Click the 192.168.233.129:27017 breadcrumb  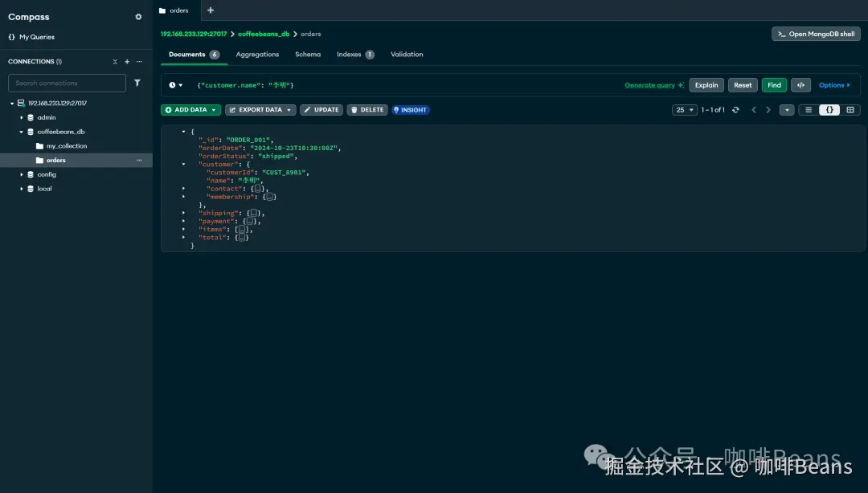194,34
